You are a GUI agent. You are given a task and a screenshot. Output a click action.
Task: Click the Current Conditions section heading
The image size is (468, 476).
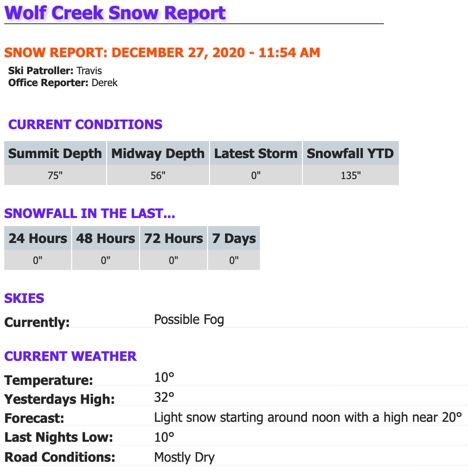(85, 124)
